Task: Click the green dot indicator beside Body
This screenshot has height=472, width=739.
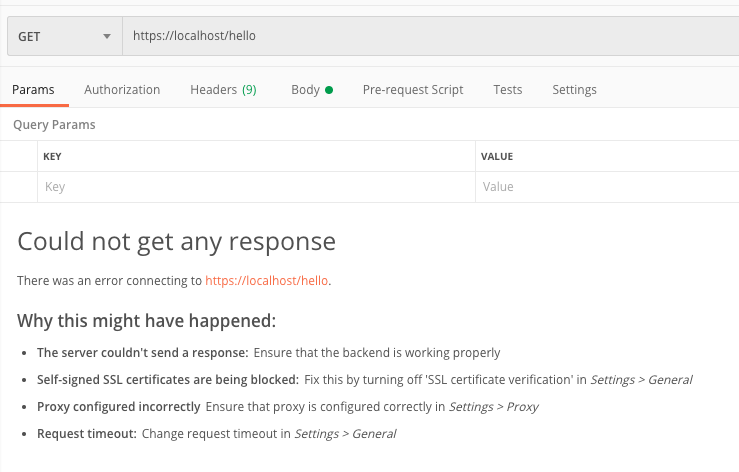Action: coord(329,90)
